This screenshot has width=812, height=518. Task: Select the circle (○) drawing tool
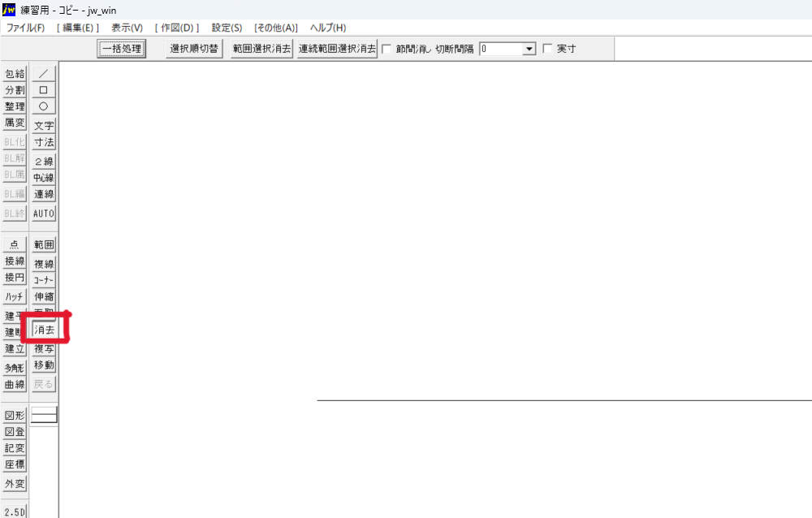pyautogui.click(x=44, y=106)
